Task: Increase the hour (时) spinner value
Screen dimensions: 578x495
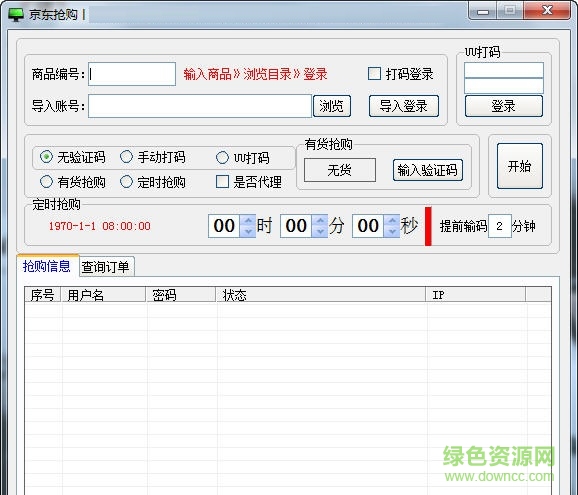Action: (x=248, y=220)
